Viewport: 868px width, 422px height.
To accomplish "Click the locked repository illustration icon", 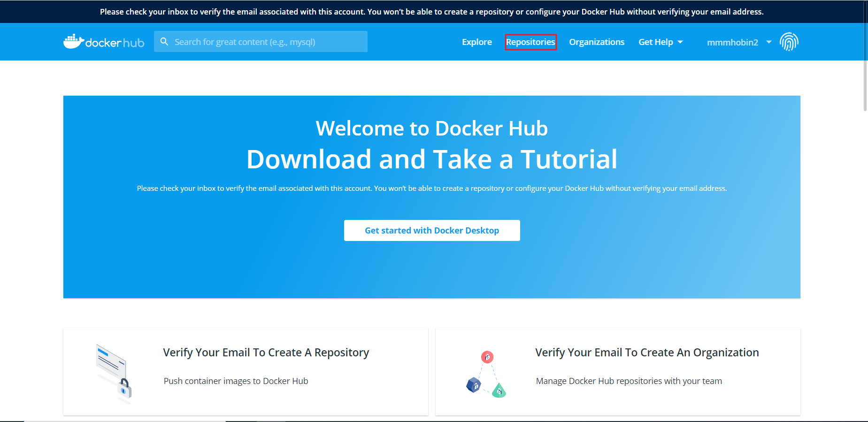I will [114, 374].
